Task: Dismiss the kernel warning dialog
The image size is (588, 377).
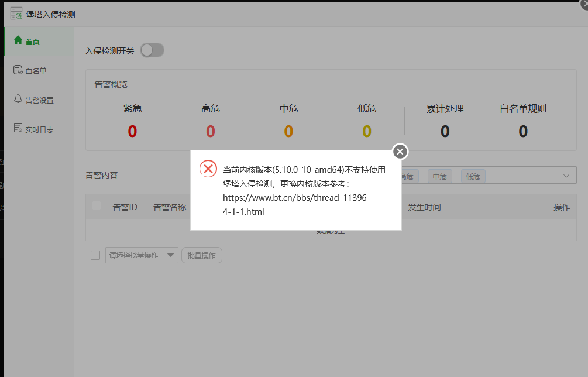Action: [x=400, y=151]
